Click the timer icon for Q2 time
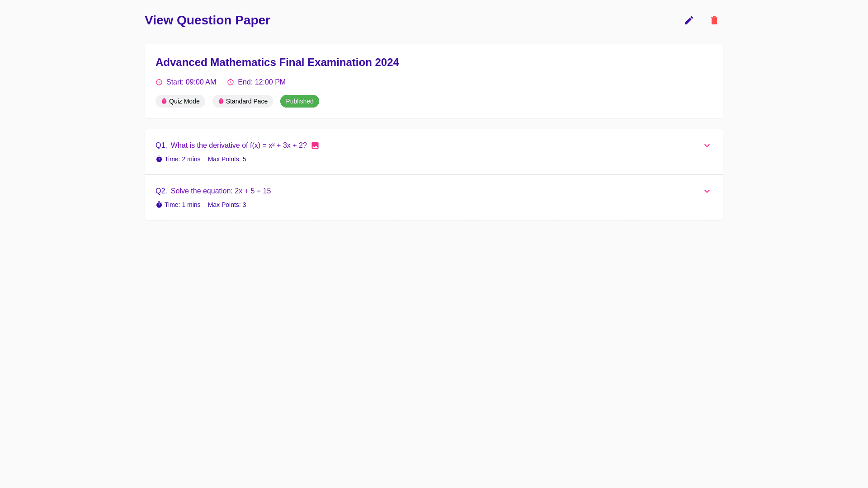The image size is (868, 488). pos(159,205)
